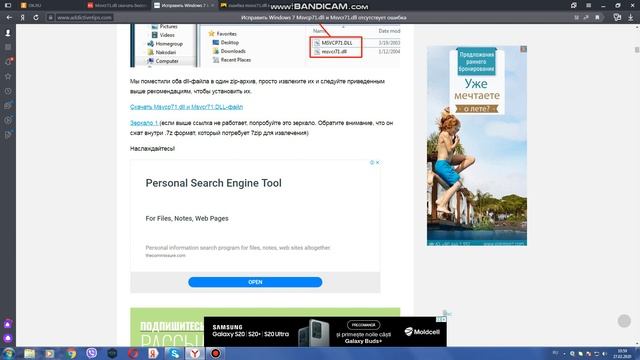Click the green 'Подпишитесь' subscription banner

(x=167, y=327)
